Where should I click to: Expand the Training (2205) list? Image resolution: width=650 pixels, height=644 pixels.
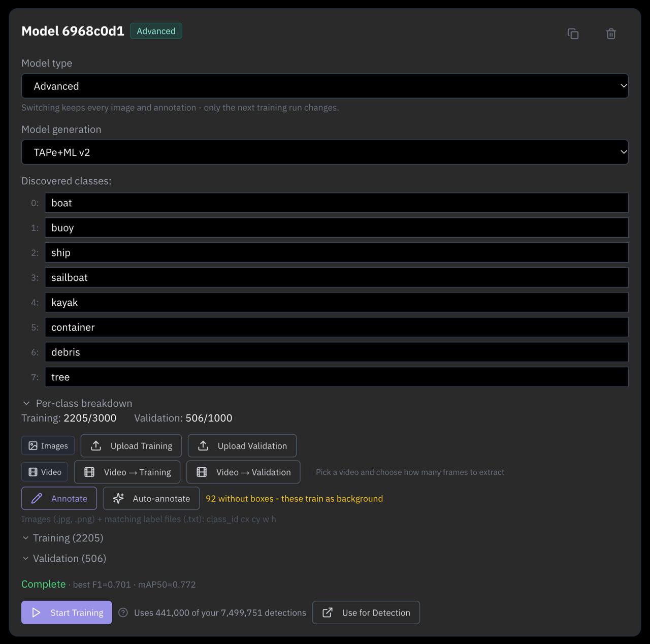click(x=62, y=538)
